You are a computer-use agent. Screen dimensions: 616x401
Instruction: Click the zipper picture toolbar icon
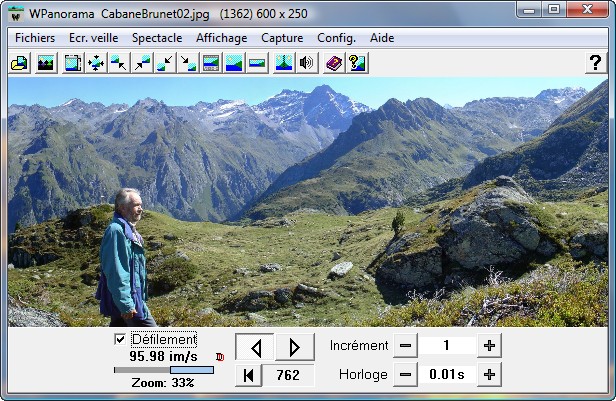284,63
